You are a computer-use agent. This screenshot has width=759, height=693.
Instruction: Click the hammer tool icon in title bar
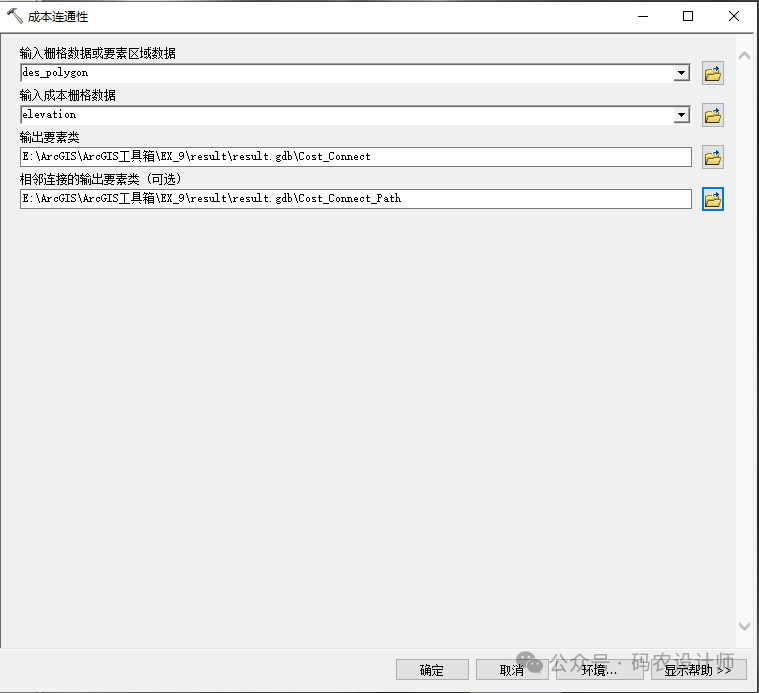15,17
